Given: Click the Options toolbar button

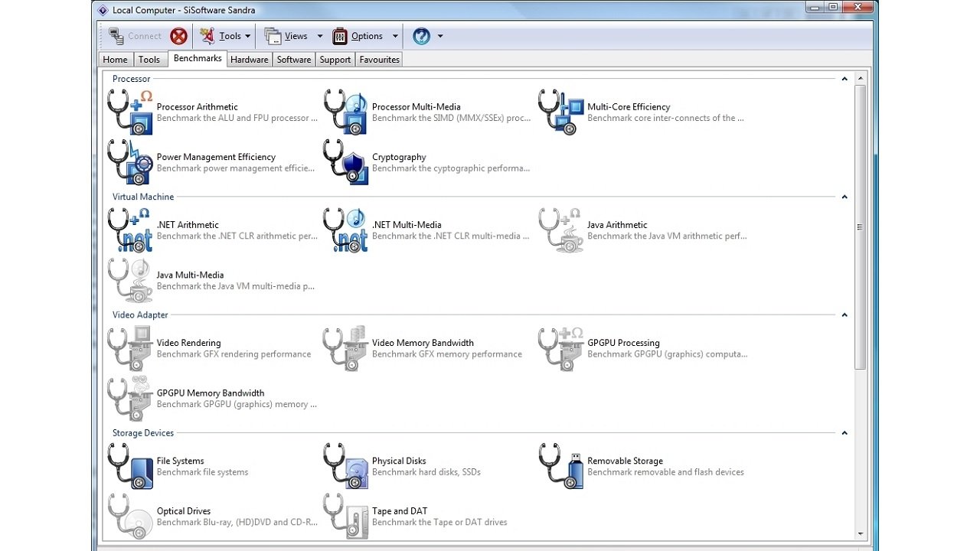Looking at the screenshot, I should tap(358, 36).
